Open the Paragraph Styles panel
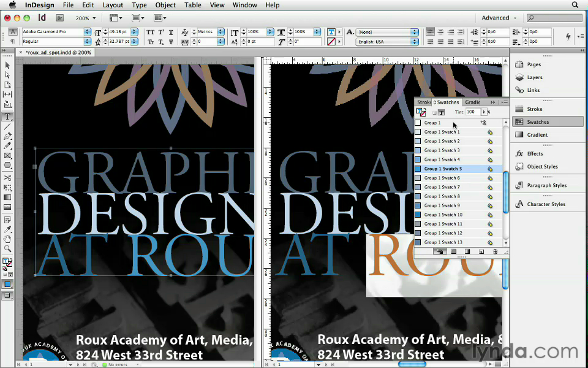The width and height of the screenshot is (588, 368). point(548,185)
